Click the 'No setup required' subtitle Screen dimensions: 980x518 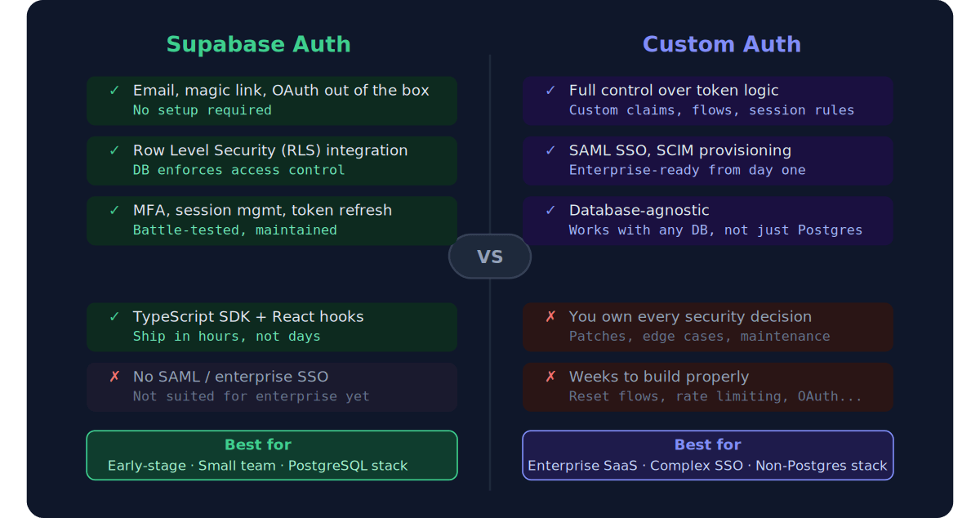click(x=203, y=110)
